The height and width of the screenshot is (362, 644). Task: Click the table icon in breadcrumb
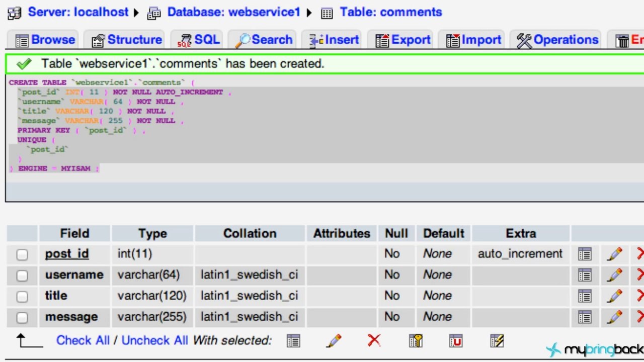[x=327, y=14]
